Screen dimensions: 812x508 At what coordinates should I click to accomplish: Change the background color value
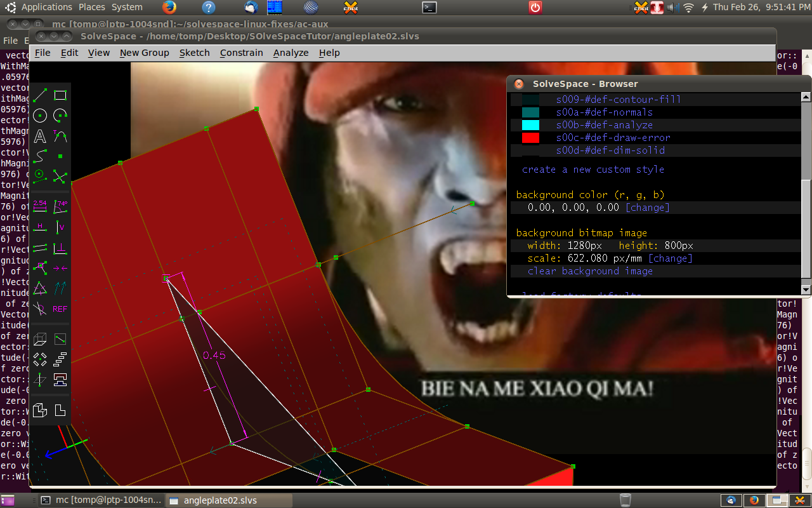click(x=647, y=208)
